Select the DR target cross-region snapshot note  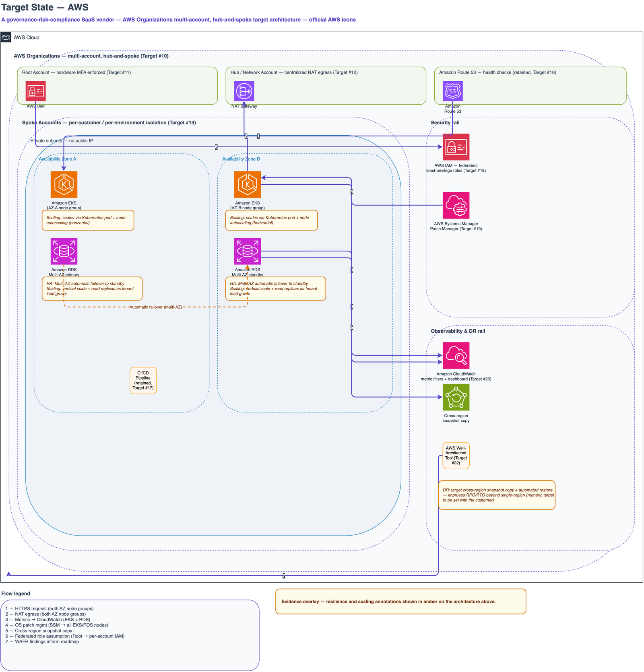pos(497,495)
